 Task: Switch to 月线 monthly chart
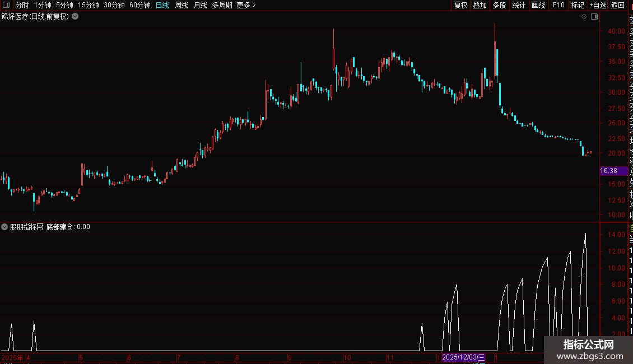point(200,5)
